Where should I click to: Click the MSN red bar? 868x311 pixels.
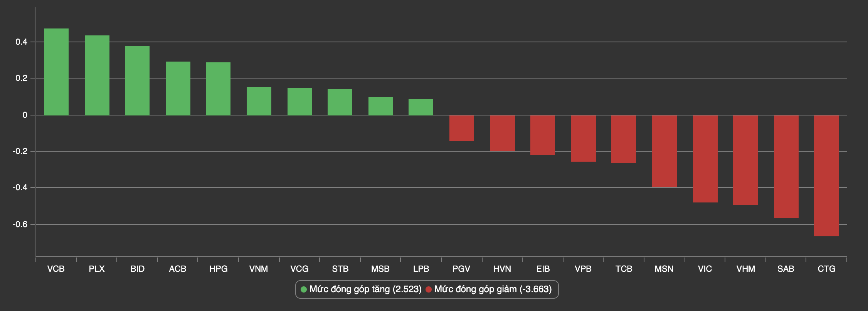tap(664, 151)
